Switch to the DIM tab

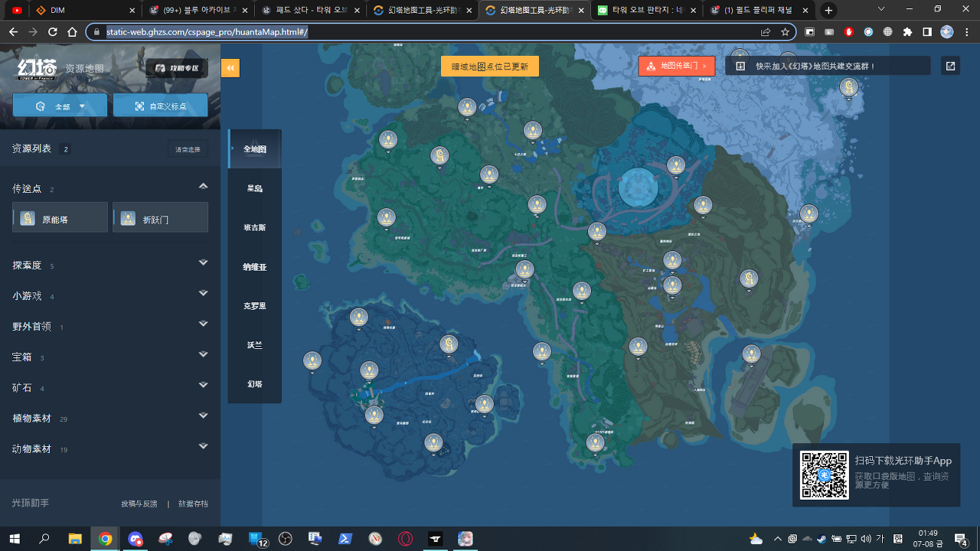point(84,11)
